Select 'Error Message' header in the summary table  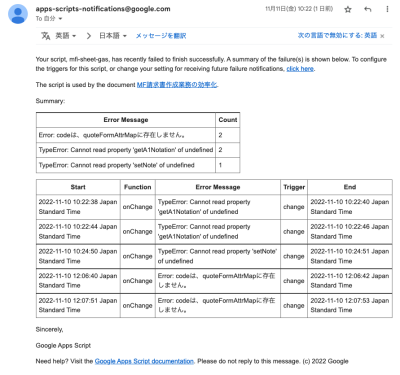coord(126,120)
